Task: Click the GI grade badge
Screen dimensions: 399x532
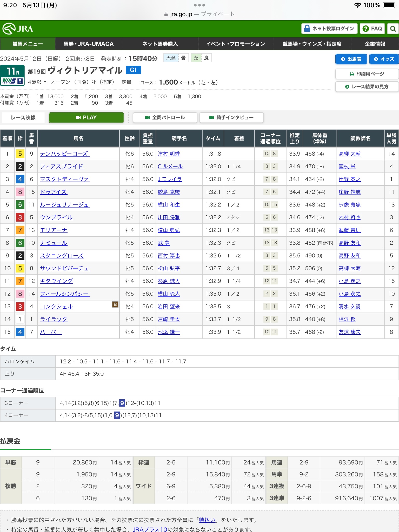Action: [133, 70]
